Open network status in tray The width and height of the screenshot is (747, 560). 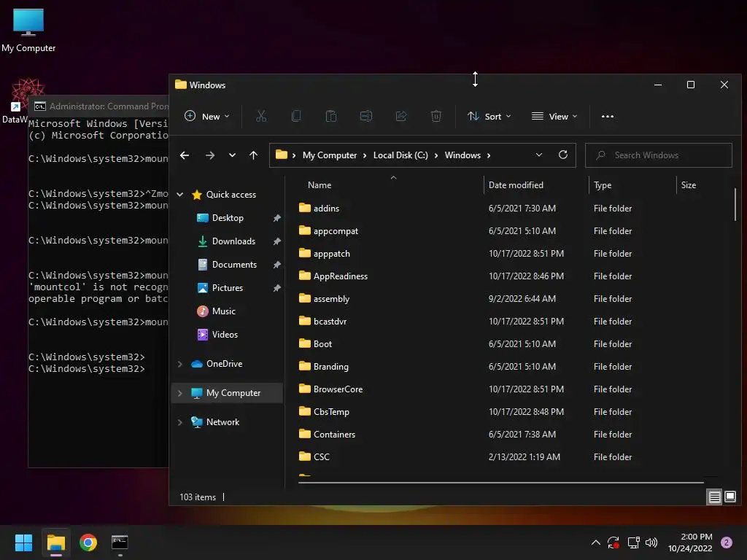pos(633,542)
